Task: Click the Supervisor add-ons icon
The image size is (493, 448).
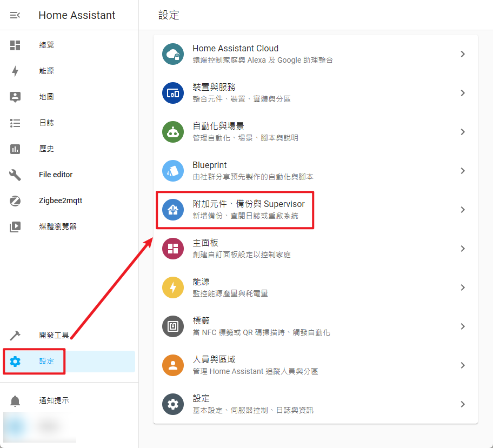Action: tap(173, 210)
